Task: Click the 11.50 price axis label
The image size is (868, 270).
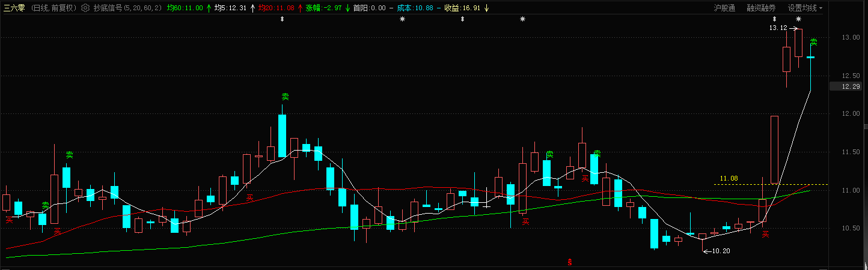Action: (851, 152)
